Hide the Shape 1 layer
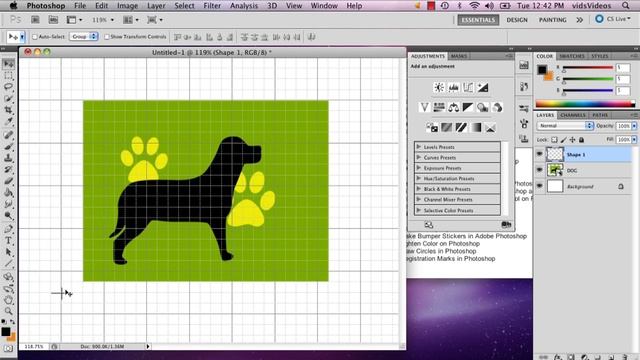This screenshot has height=360, width=640. click(x=540, y=154)
